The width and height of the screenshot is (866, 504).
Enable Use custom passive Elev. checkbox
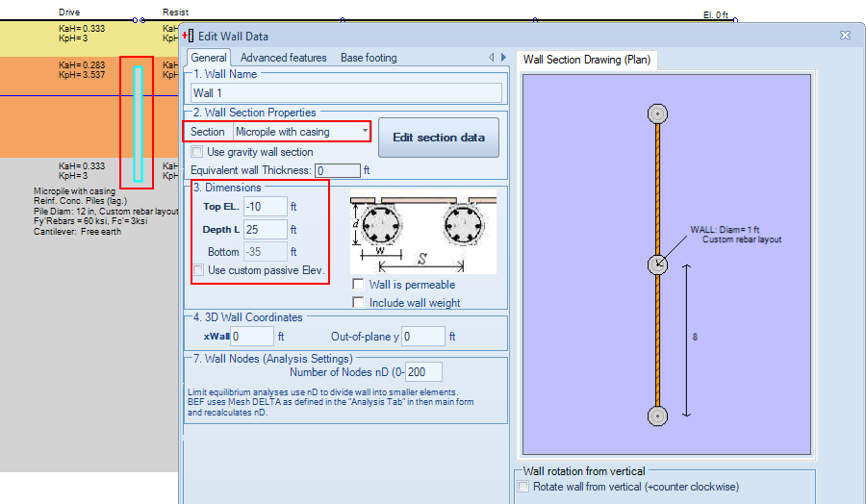(197, 270)
